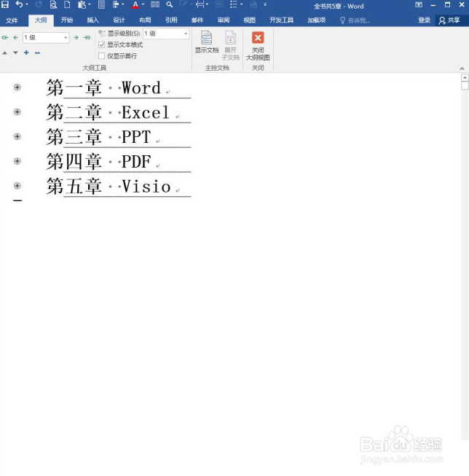Expand the 第二章 Excel heading plus symbol

coord(17,112)
